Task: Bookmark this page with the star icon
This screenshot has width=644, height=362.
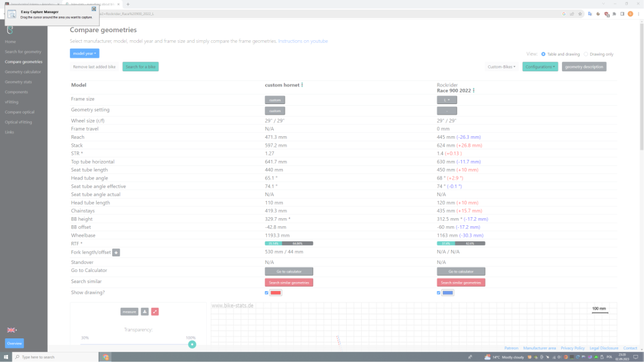Action: tap(580, 14)
